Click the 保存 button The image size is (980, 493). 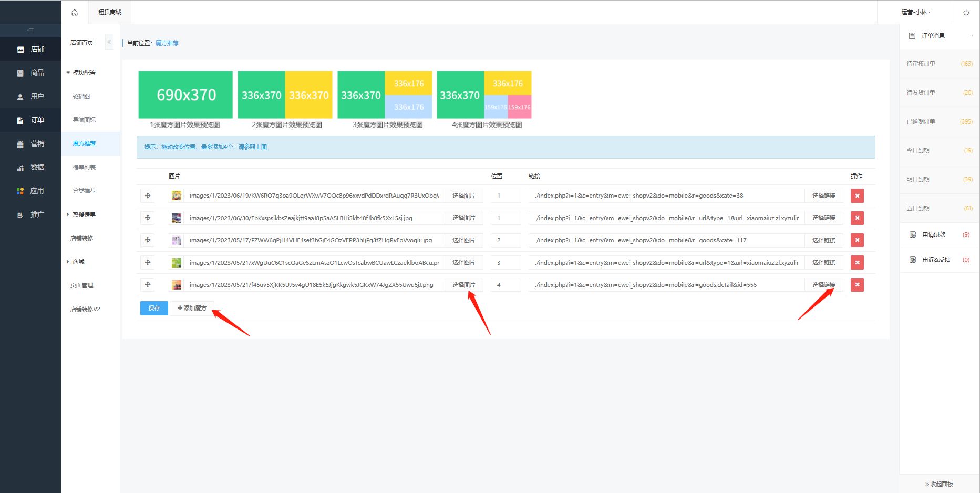[154, 308]
